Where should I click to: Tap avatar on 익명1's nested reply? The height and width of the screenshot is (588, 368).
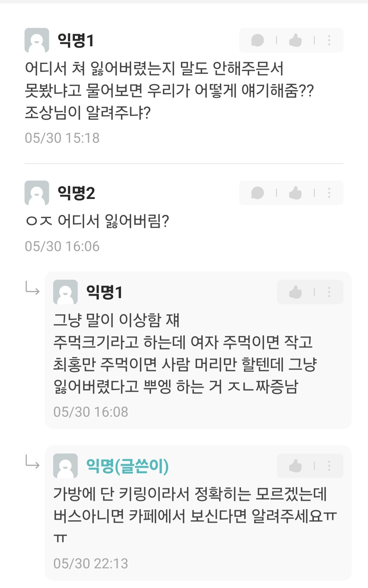[65, 292]
